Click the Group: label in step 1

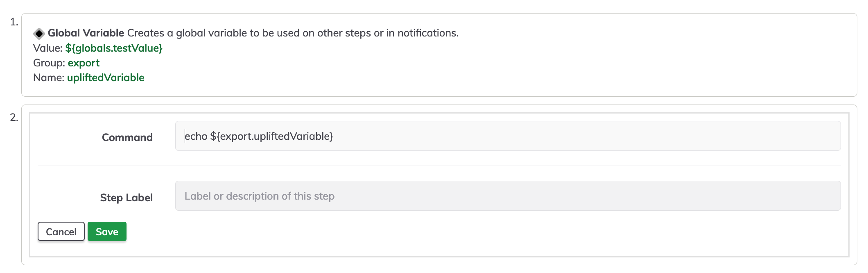pyautogui.click(x=49, y=63)
